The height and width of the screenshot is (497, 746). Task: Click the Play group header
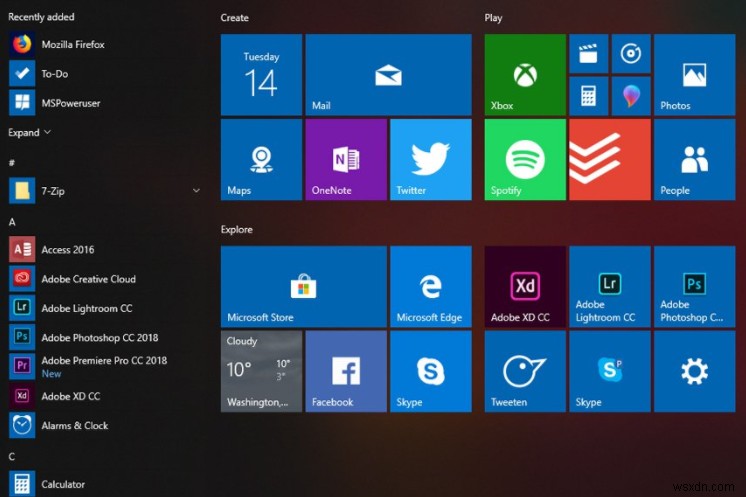coord(493,18)
